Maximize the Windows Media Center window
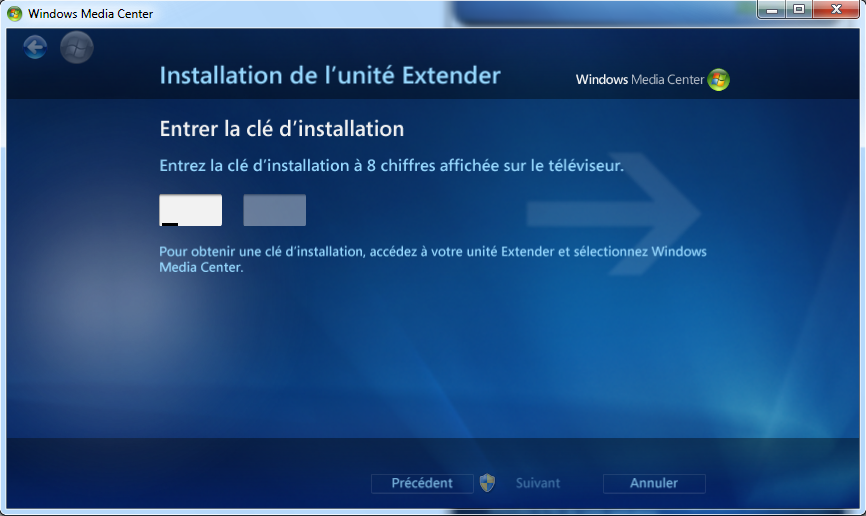The image size is (866, 516). coord(799,9)
